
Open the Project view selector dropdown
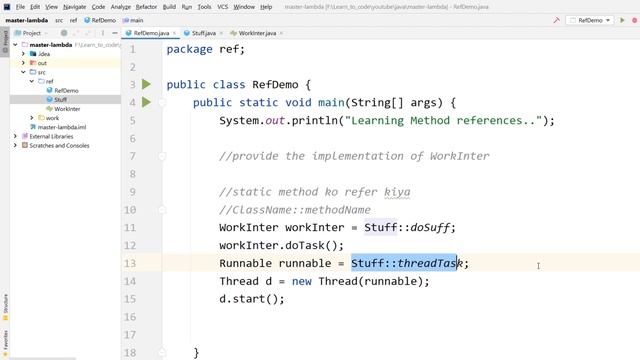point(31,33)
